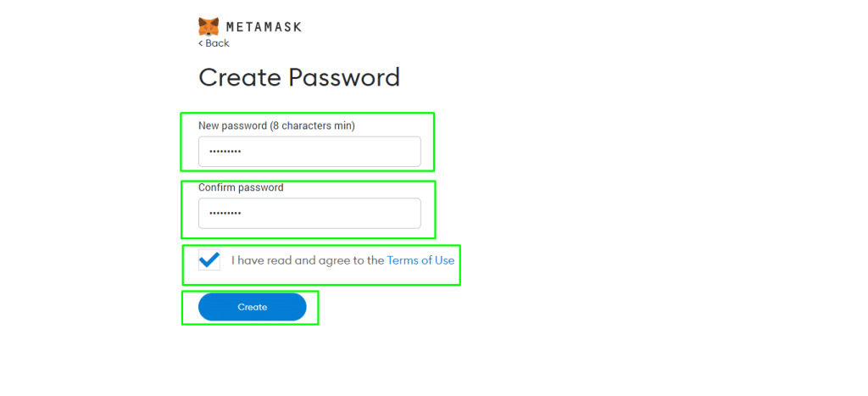Go back using the Back link
Viewport: 868px width, 396px height.
pyautogui.click(x=214, y=43)
